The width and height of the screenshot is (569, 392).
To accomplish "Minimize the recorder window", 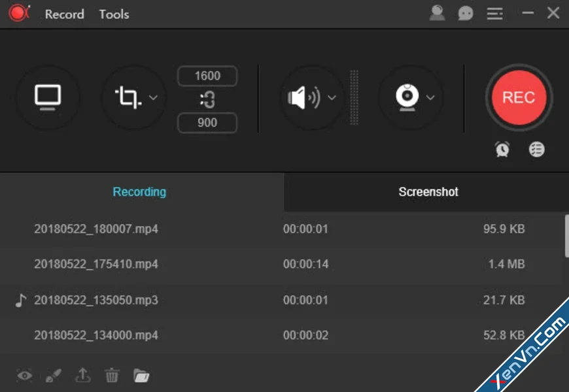I will point(528,13).
